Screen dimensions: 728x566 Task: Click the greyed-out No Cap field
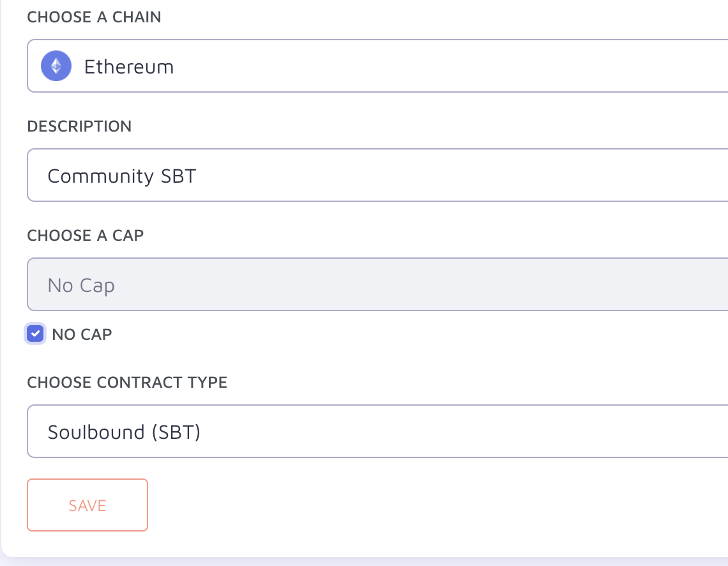(x=377, y=284)
